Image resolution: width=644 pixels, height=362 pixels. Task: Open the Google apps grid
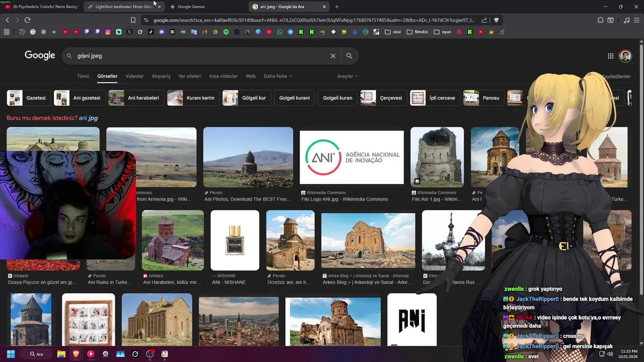coord(610,56)
